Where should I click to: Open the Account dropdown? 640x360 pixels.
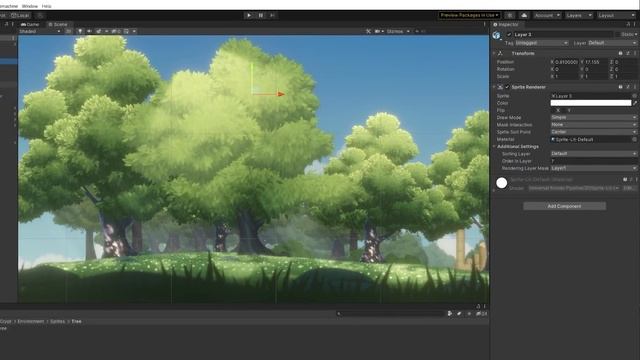pyautogui.click(x=547, y=16)
